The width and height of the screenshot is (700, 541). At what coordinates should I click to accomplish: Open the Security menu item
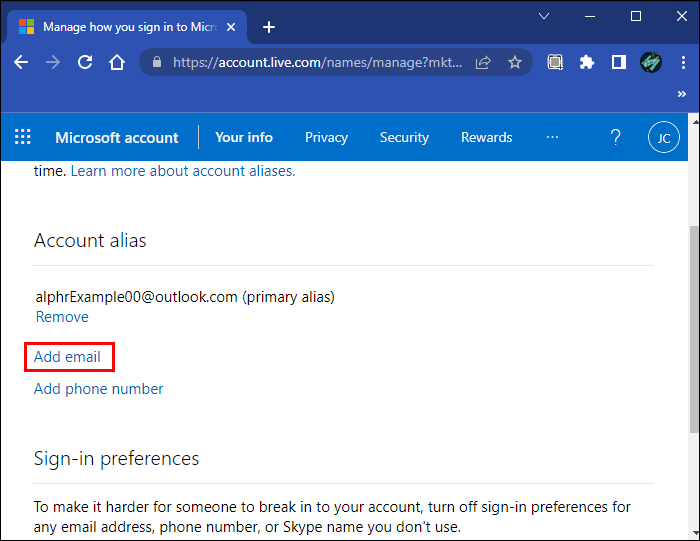tap(404, 138)
